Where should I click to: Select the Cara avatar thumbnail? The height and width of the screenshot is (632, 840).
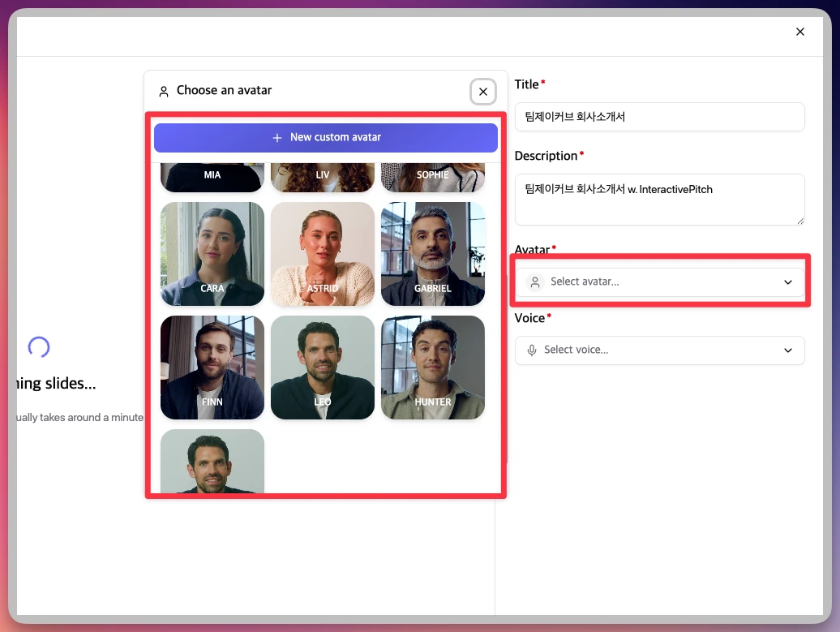click(x=212, y=254)
